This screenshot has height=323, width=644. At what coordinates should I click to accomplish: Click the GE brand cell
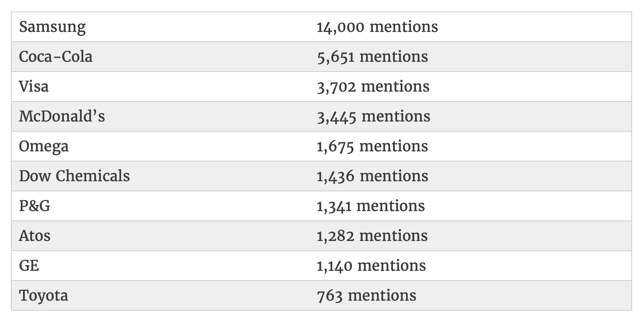[x=29, y=266]
